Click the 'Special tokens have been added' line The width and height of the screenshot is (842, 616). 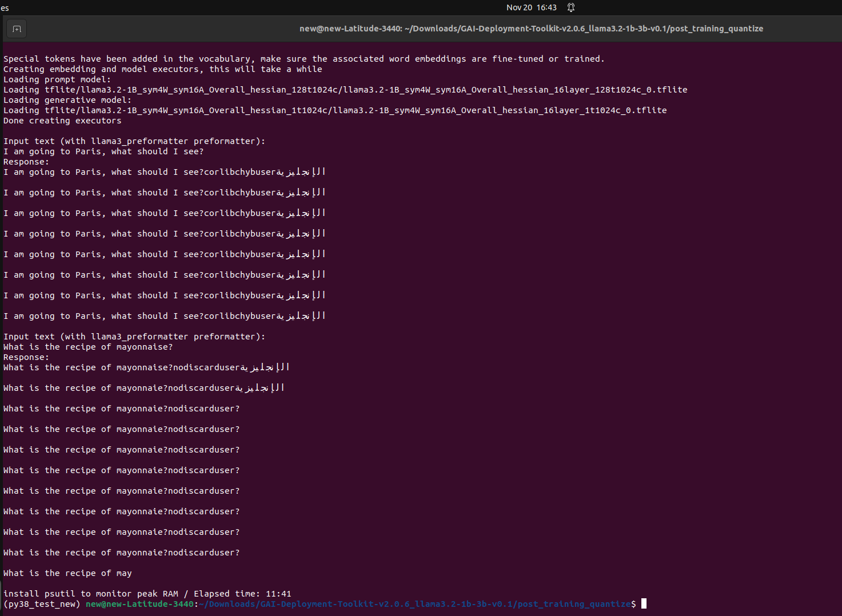[x=304, y=59]
